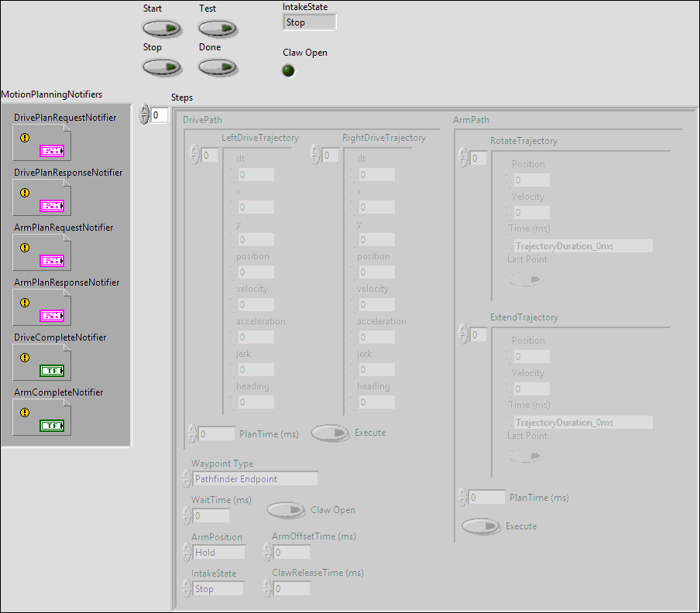Toggle the Start switch
This screenshot has width=700, height=613.
(x=162, y=28)
